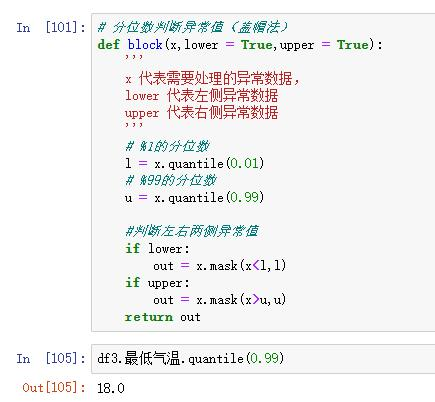Click the line if lower:

coord(157,249)
